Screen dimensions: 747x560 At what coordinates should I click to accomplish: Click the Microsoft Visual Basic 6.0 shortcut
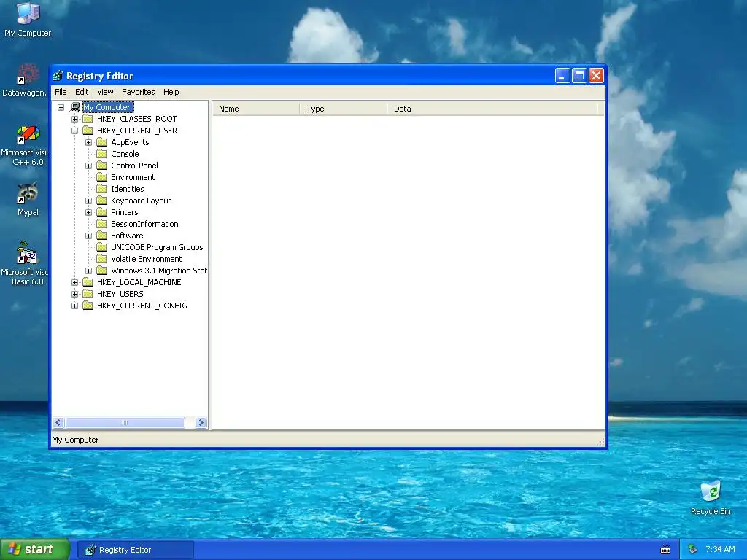coord(25,263)
